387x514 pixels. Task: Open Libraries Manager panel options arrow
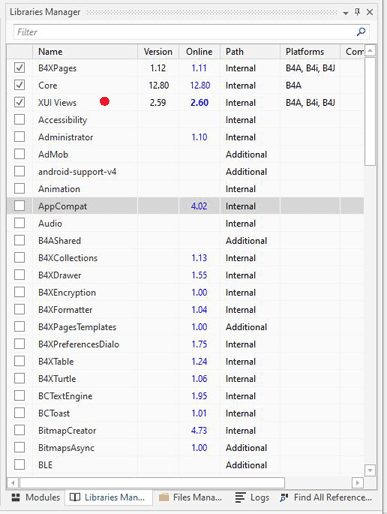point(346,13)
